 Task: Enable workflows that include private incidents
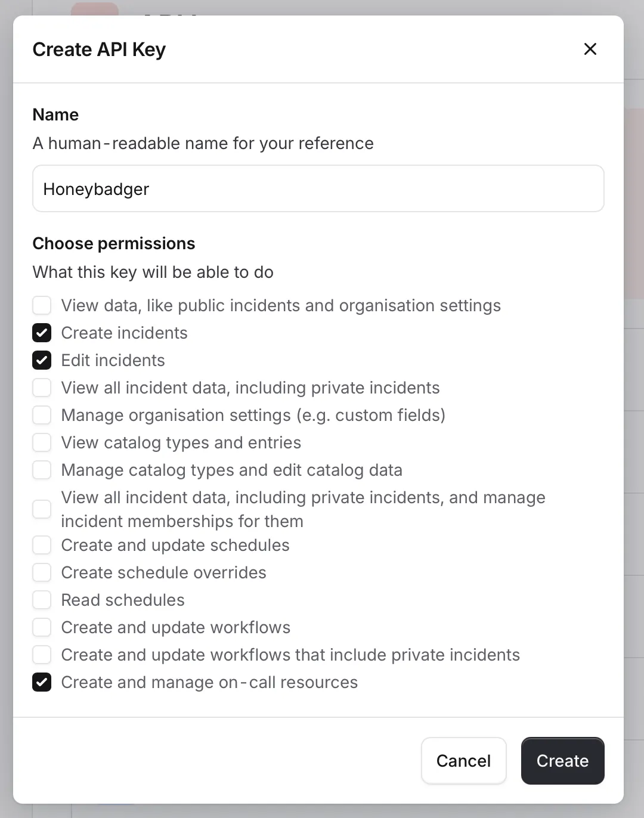point(42,655)
